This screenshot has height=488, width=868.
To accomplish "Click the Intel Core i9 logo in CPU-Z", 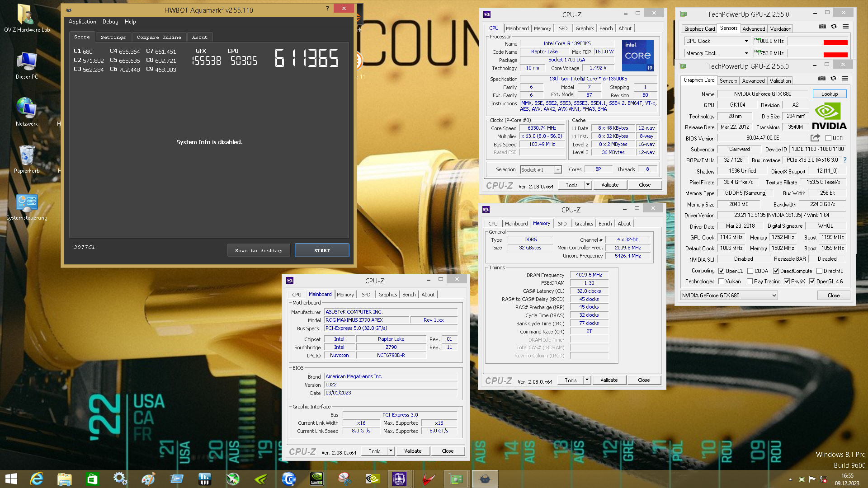I will click(x=637, y=56).
